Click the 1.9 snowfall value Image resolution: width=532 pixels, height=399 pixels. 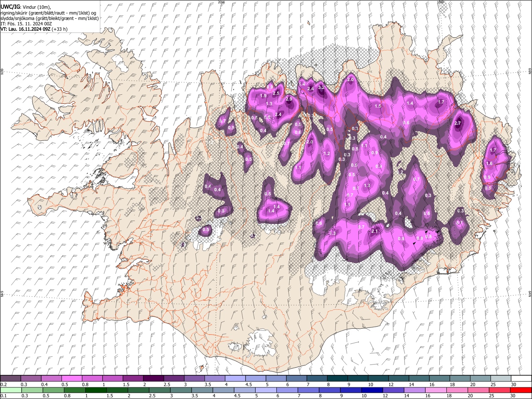pyautogui.click(x=263, y=96)
